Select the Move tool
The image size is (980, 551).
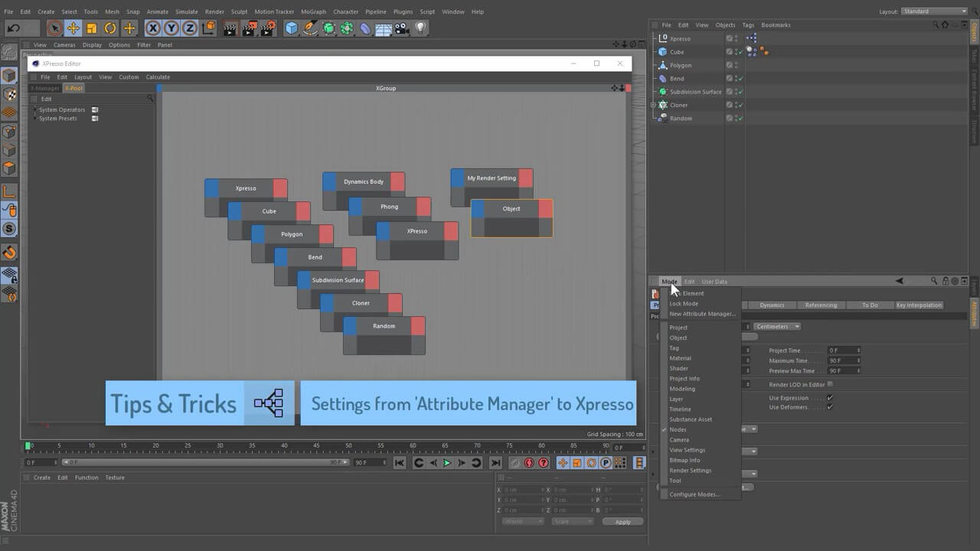pyautogui.click(x=73, y=28)
